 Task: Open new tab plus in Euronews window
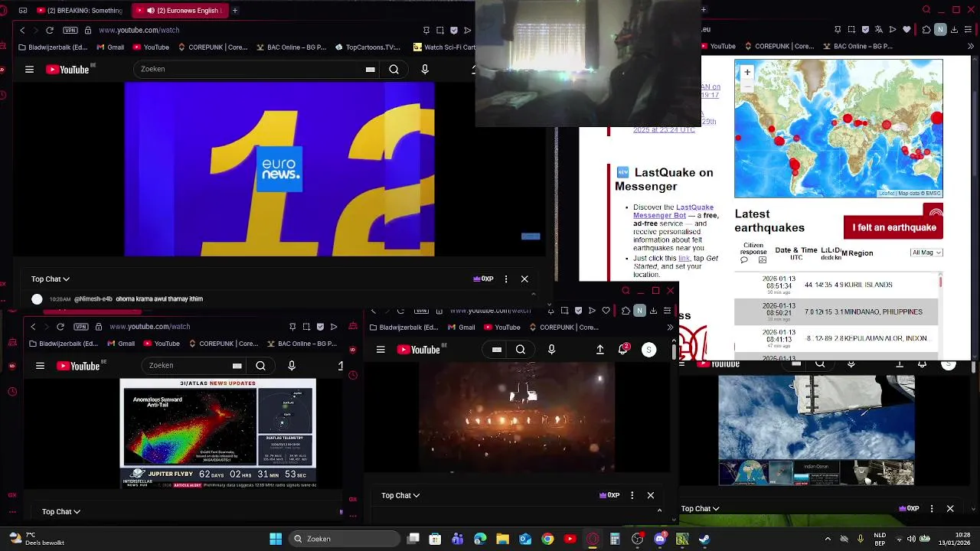coord(235,11)
